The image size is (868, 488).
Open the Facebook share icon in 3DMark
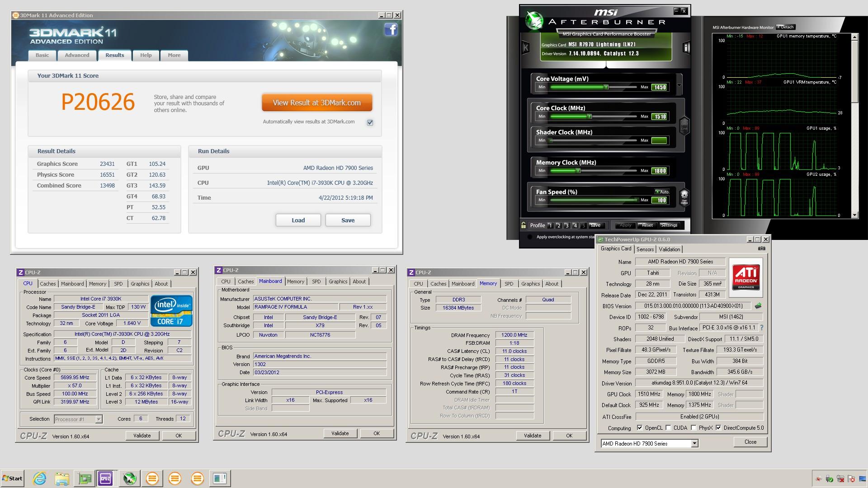coord(391,30)
